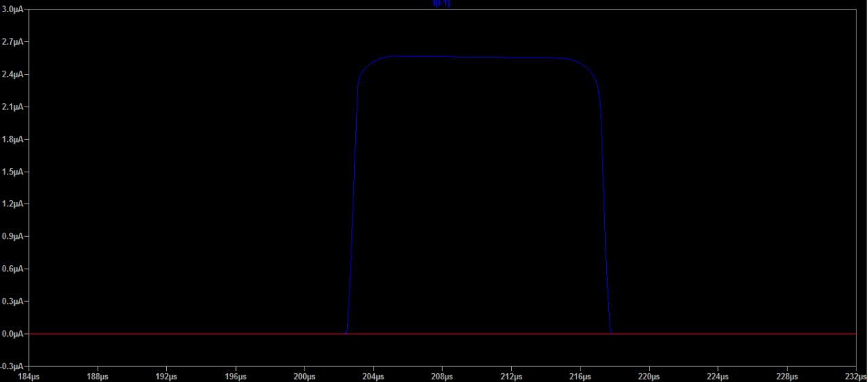This screenshot has width=868, height=382.
Task: Select the 224µs time axis label
Action: (718, 377)
